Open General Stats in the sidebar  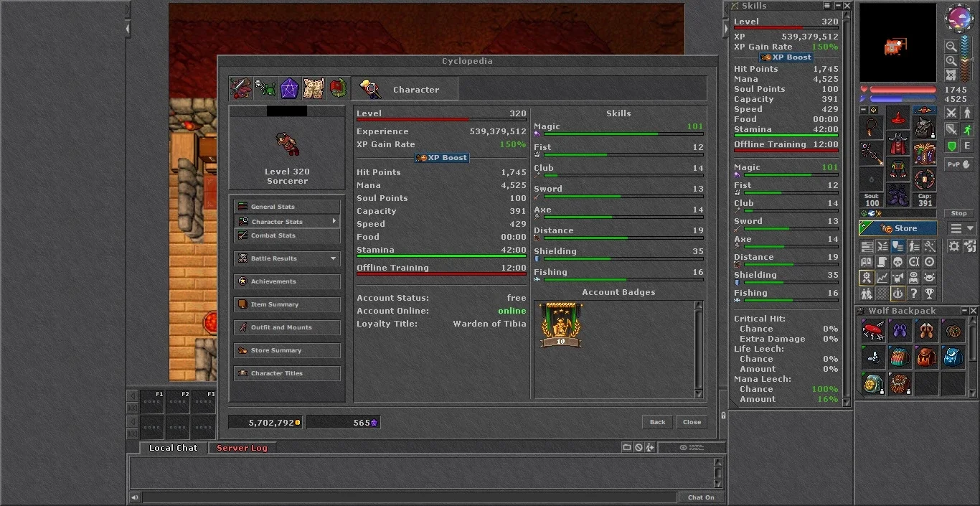287,207
